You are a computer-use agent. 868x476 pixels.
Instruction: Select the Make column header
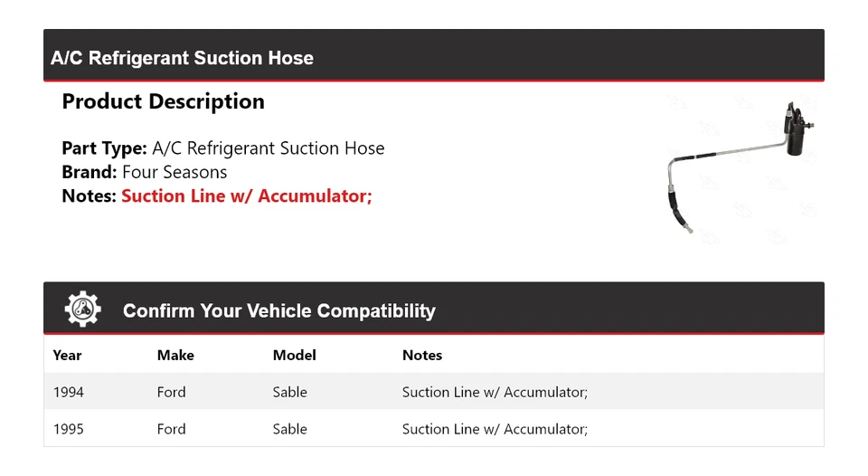175,356
